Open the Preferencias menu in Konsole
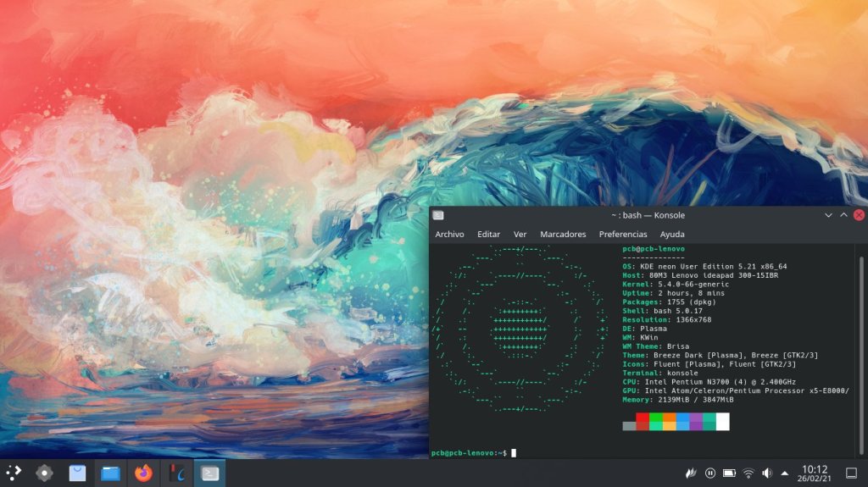 coord(623,234)
